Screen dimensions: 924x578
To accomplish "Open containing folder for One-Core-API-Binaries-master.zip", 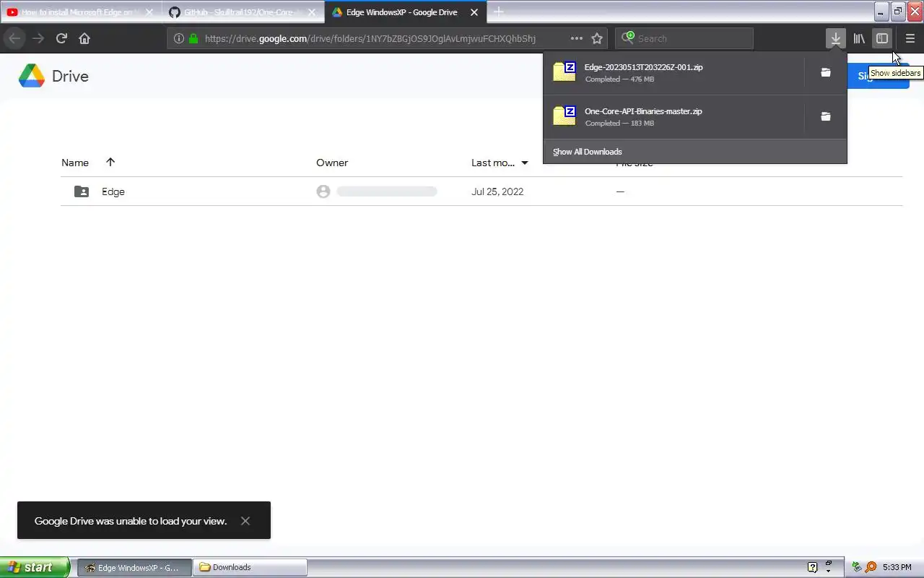I will pyautogui.click(x=826, y=116).
